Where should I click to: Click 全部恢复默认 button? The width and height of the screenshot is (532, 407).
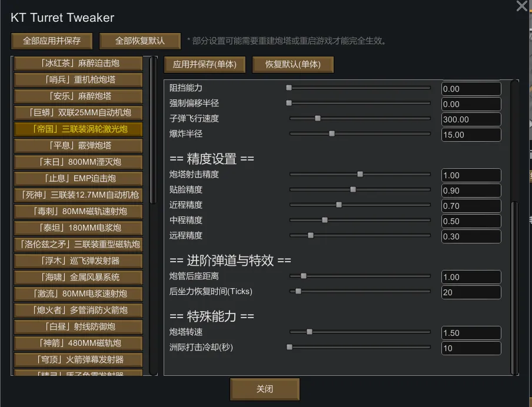[140, 41]
